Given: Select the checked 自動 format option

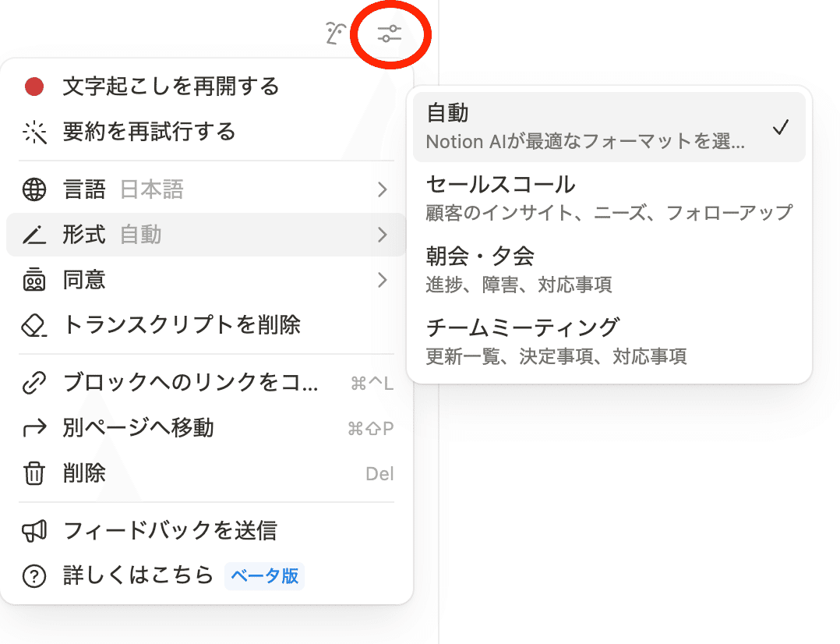Looking at the screenshot, I should coord(609,127).
